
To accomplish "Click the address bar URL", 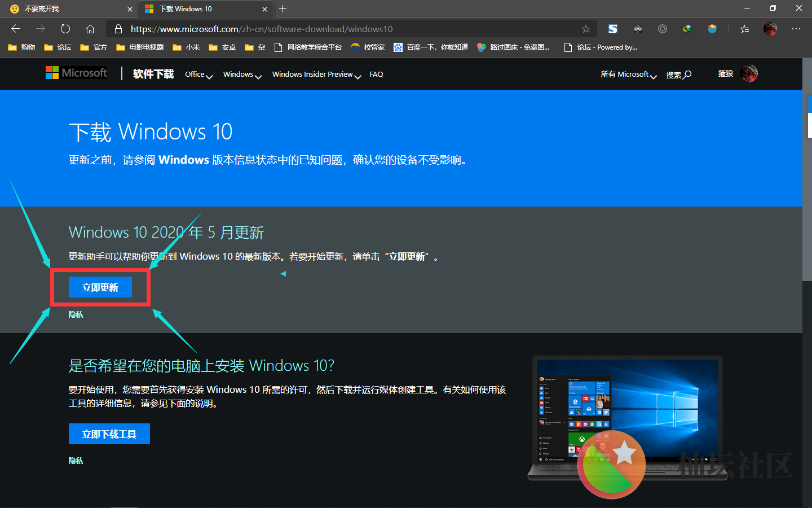I will pyautogui.click(x=262, y=29).
